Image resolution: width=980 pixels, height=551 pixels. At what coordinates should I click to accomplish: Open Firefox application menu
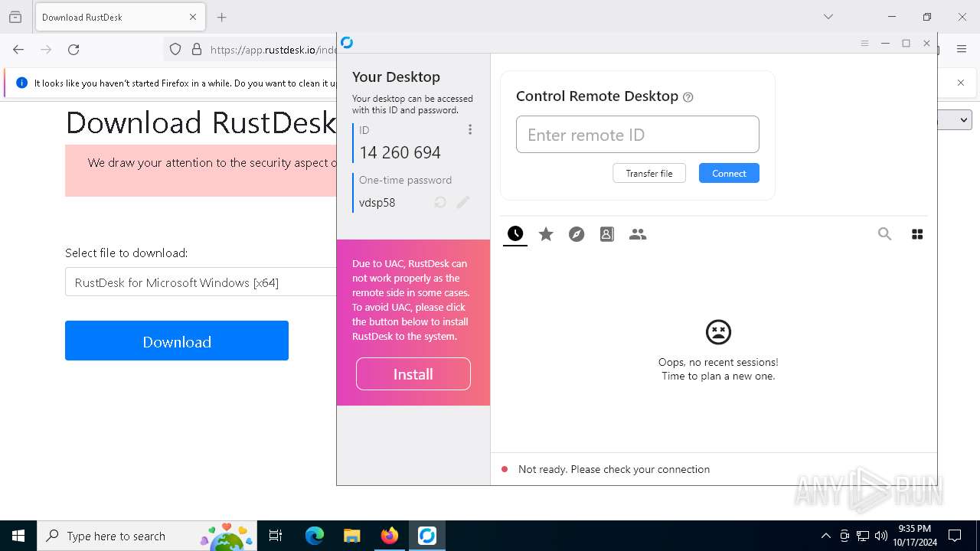point(962,49)
